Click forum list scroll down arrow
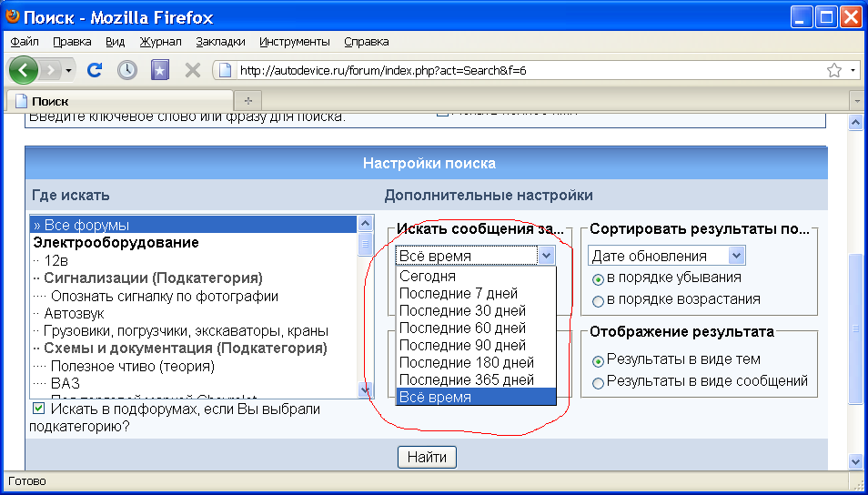 pos(365,389)
